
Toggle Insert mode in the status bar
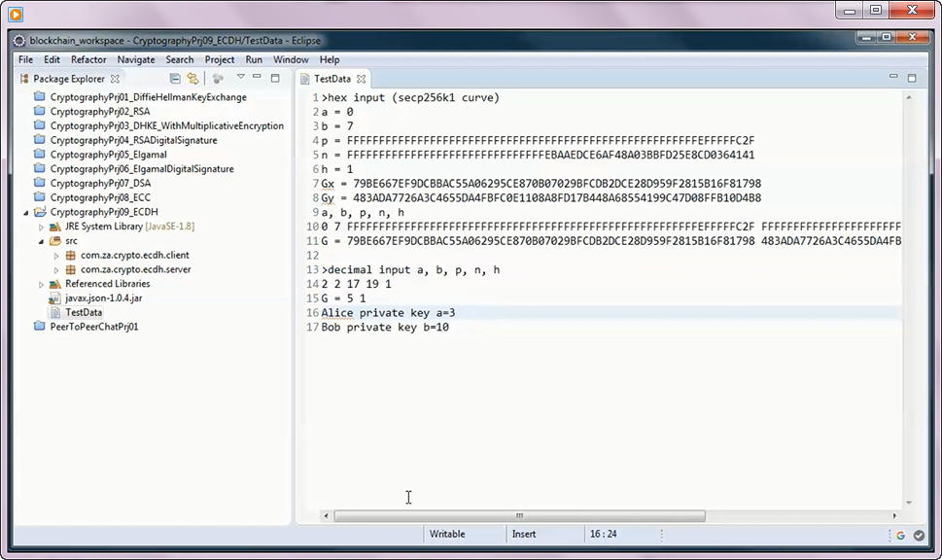click(x=522, y=534)
